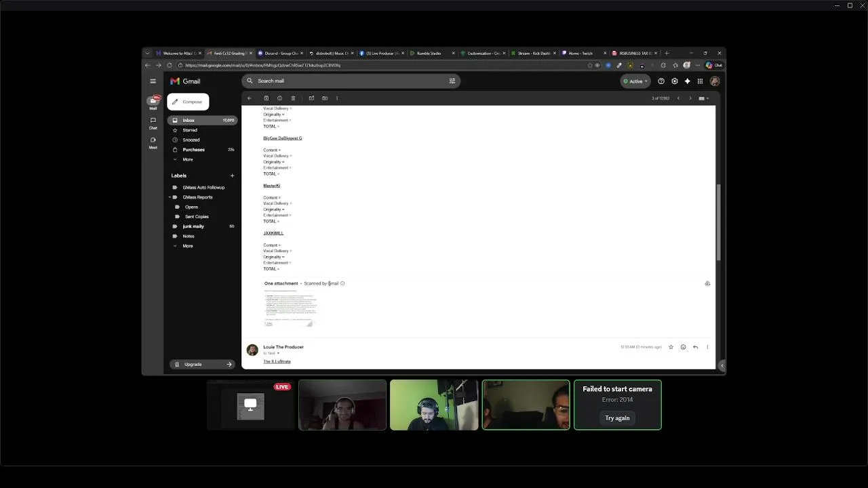Add emoji reaction to Louie's message
Image resolution: width=868 pixels, height=488 pixels.
tap(683, 347)
